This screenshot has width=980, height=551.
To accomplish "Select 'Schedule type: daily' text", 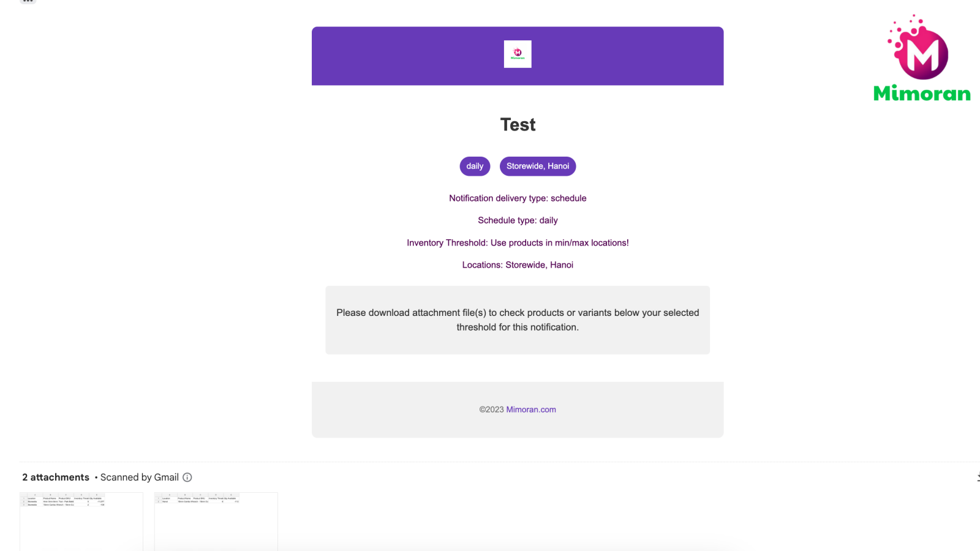I will point(518,220).
